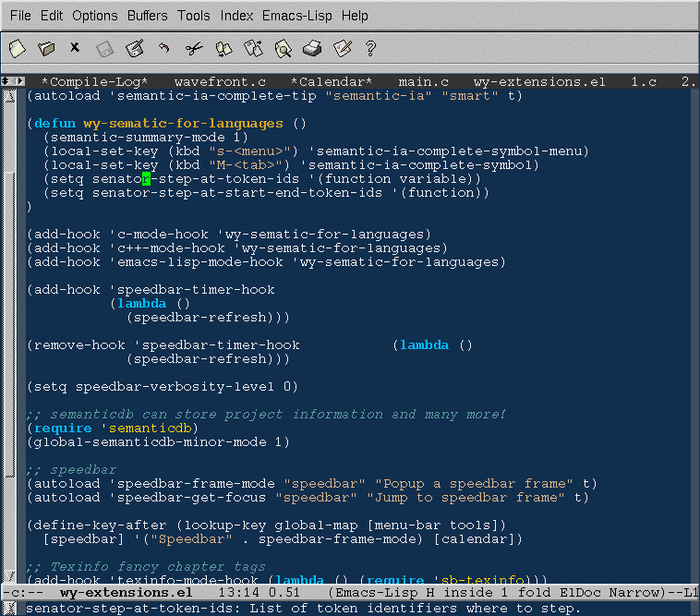
Task: Click the Customize preferences icon
Action: pyautogui.click(x=343, y=48)
